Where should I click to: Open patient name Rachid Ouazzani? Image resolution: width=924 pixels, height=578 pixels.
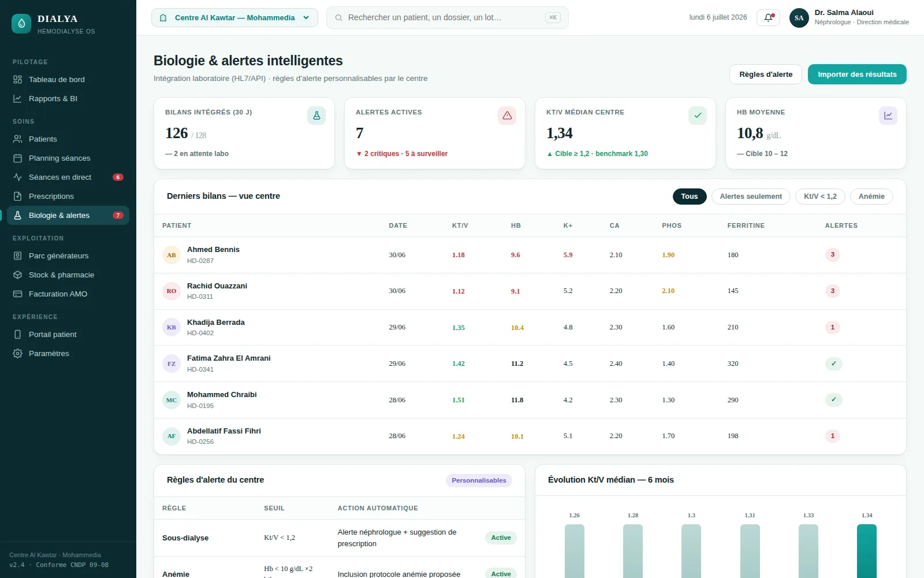[x=217, y=286]
